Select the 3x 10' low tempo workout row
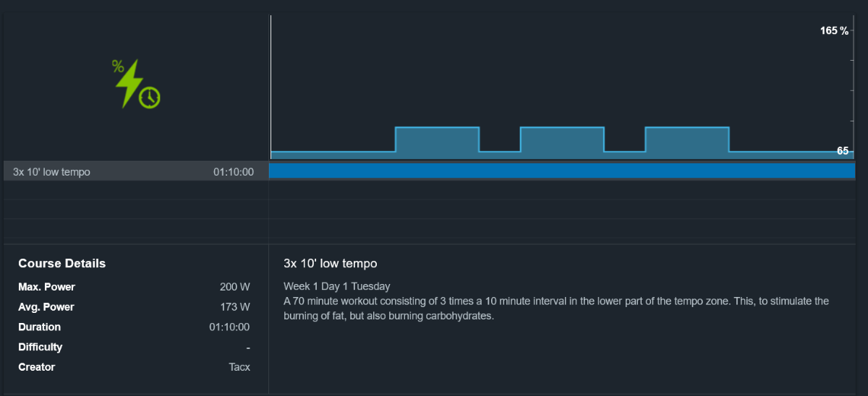 (x=136, y=172)
